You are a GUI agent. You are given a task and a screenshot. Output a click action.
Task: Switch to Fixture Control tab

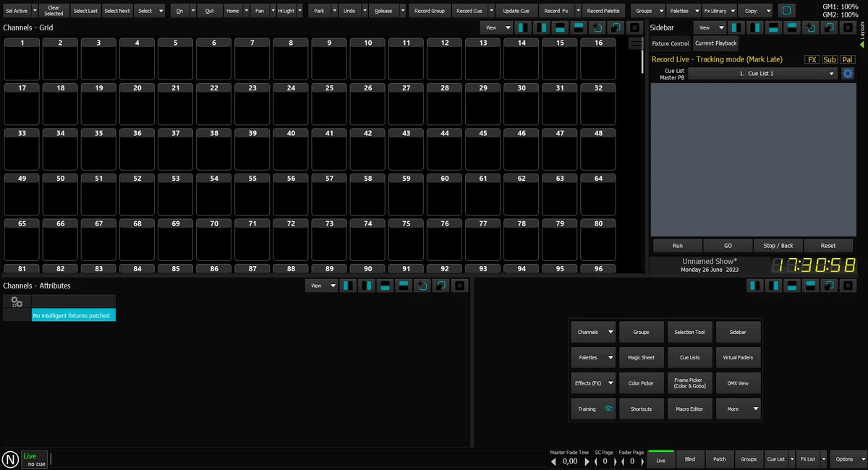click(671, 43)
